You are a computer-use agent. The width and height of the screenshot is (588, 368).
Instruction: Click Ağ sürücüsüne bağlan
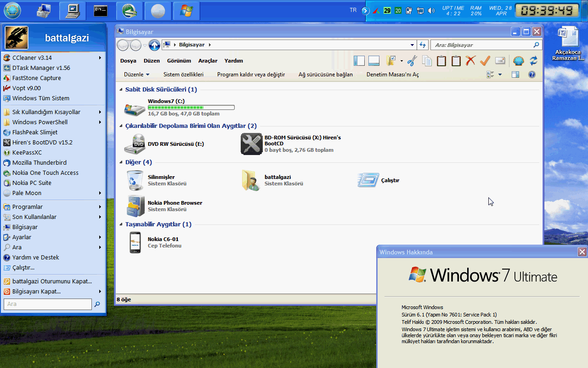click(x=326, y=75)
